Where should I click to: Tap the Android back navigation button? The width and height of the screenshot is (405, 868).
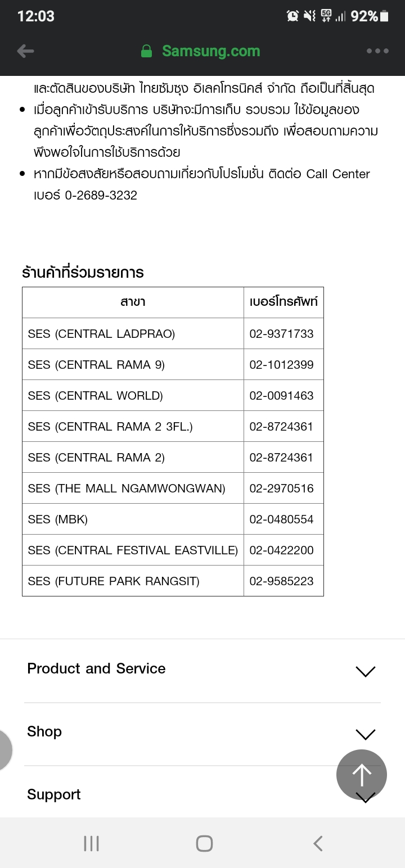coord(318,843)
